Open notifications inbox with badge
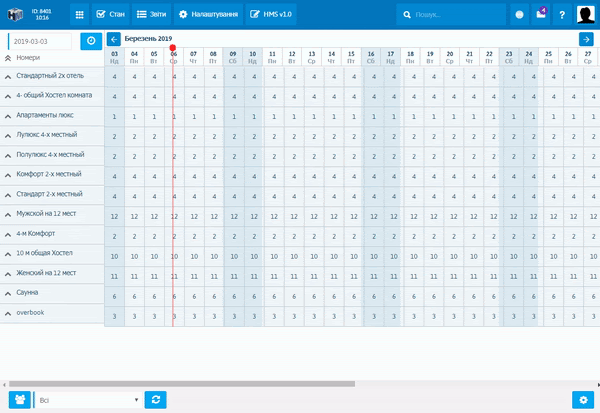Screen dimensions: 600x413 click(x=541, y=15)
